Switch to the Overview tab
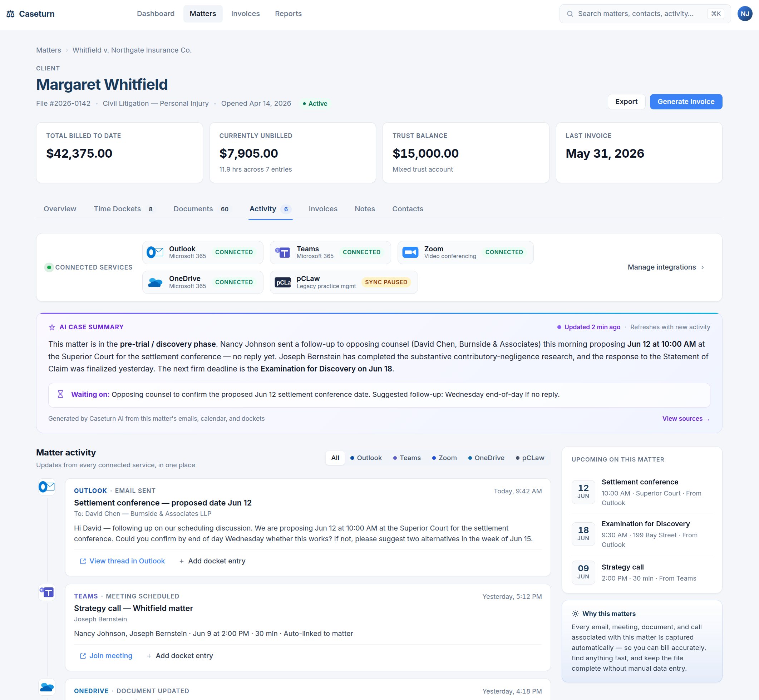The image size is (759, 700). click(60, 209)
